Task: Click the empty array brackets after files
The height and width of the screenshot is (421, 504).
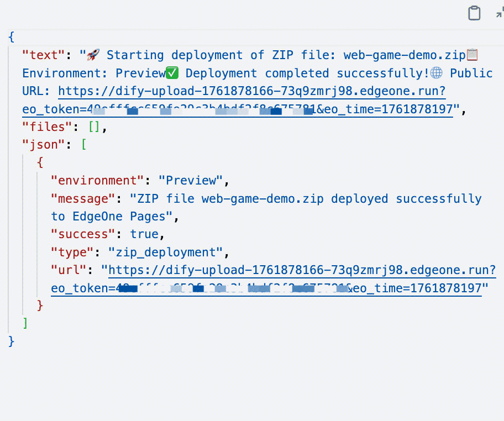Action: pyautogui.click(x=94, y=127)
